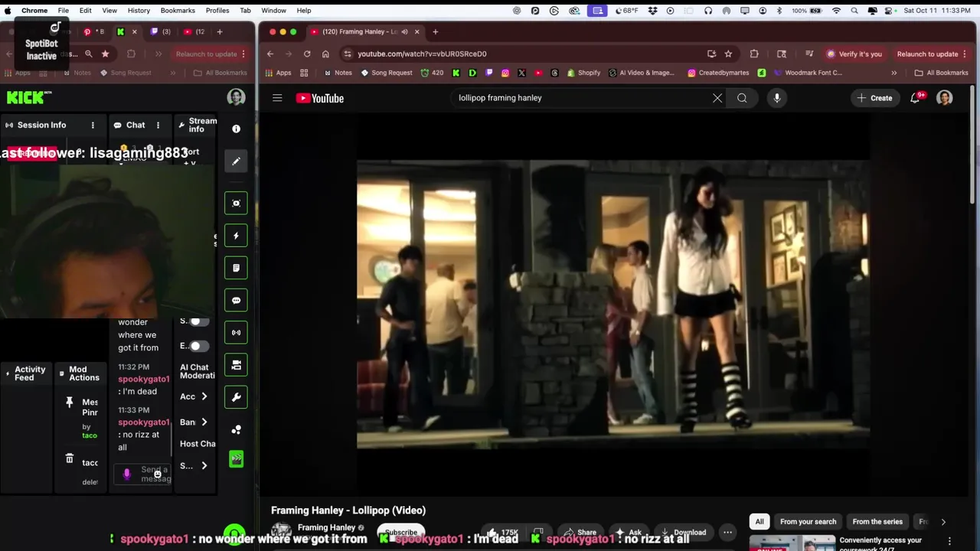The image size is (980, 551).
Task: Open All Bookmarks folder in YouTube window
Action: coord(941,73)
